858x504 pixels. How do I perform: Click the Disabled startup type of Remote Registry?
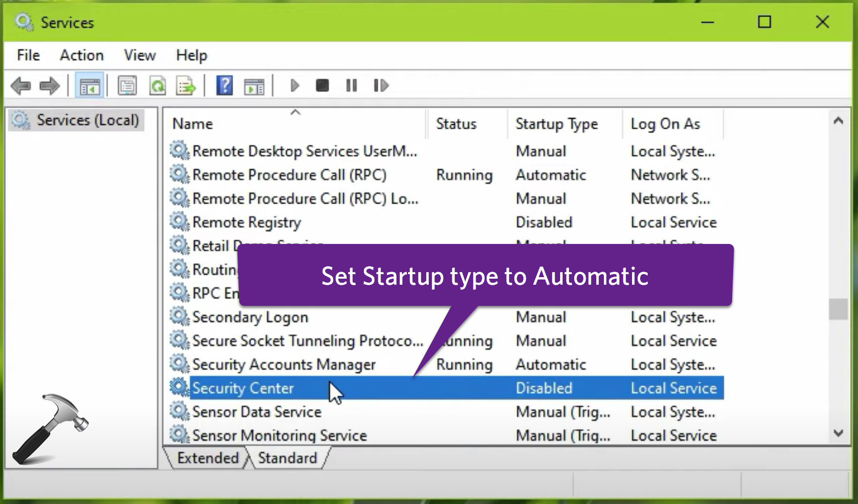pos(544,222)
